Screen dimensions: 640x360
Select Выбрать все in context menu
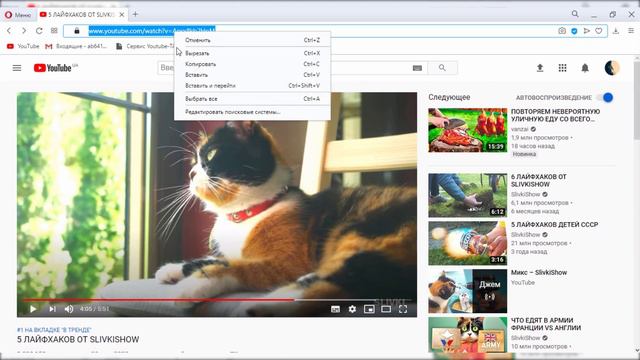(x=252, y=99)
